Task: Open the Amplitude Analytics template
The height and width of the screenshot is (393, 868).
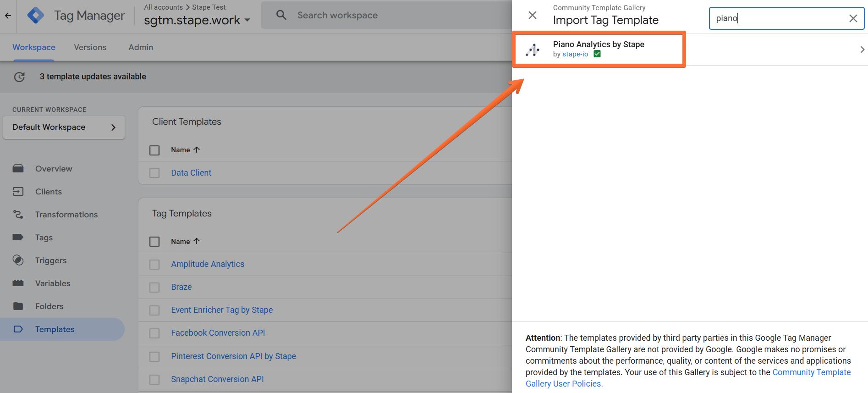Action: coord(208,264)
